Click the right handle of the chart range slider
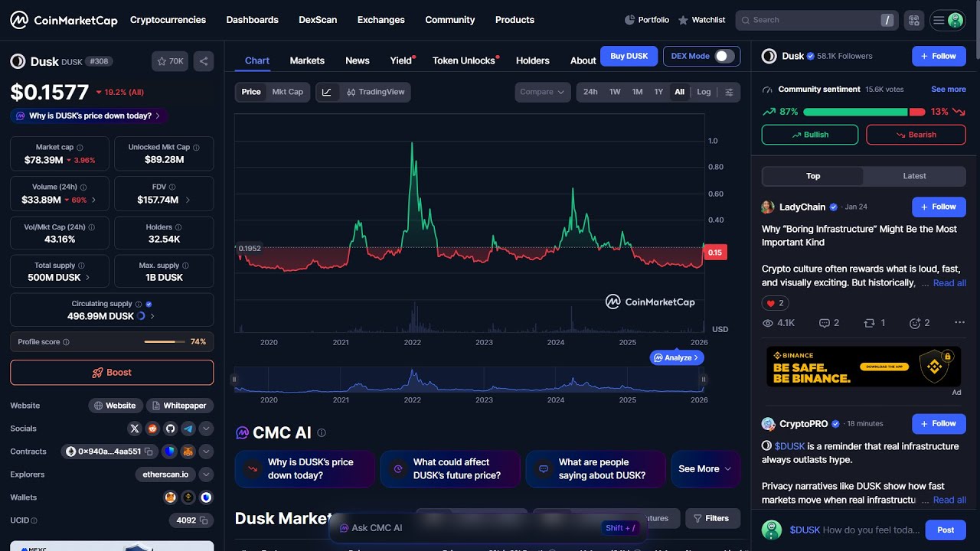The height and width of the screenshot is (551, 980). pos(703,379)
